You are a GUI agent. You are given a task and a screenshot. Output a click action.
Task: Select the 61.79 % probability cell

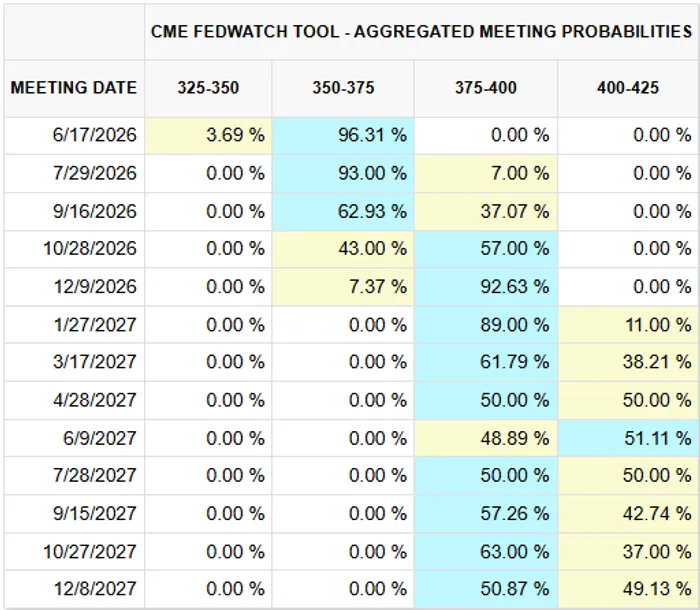coord(486,362)
